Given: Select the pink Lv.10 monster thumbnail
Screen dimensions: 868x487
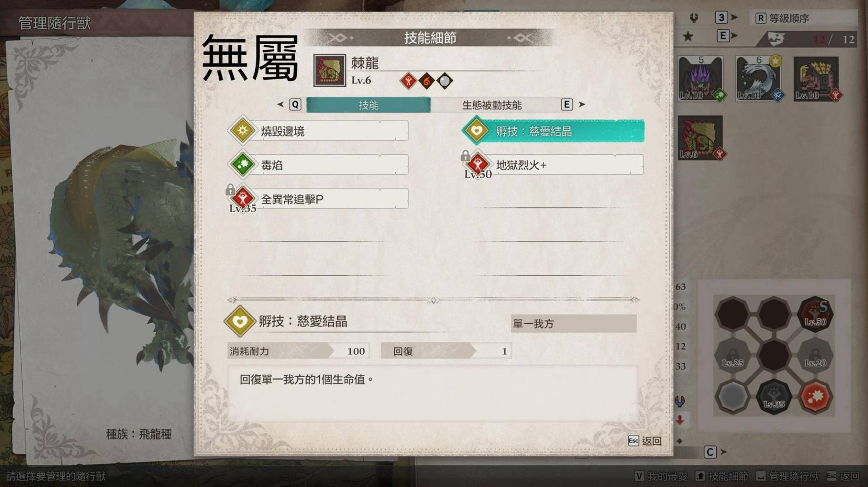Looking at the screenshot, I should (x=817, y=78).
